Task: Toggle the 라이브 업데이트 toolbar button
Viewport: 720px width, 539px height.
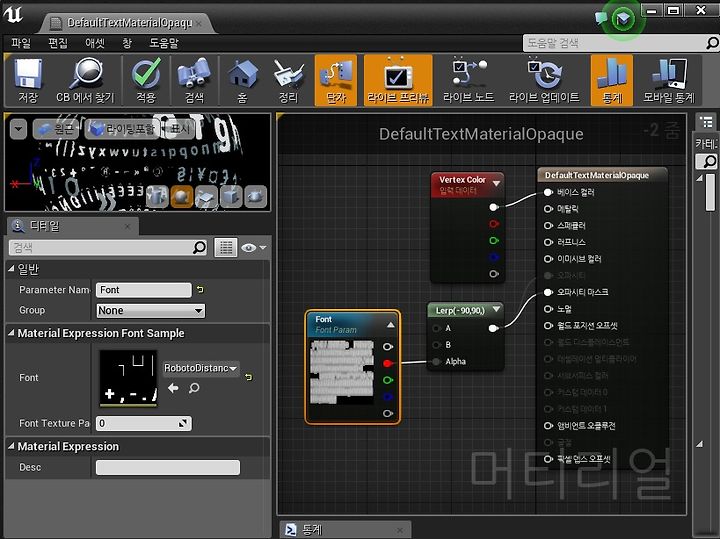Action: click(544, 80)
